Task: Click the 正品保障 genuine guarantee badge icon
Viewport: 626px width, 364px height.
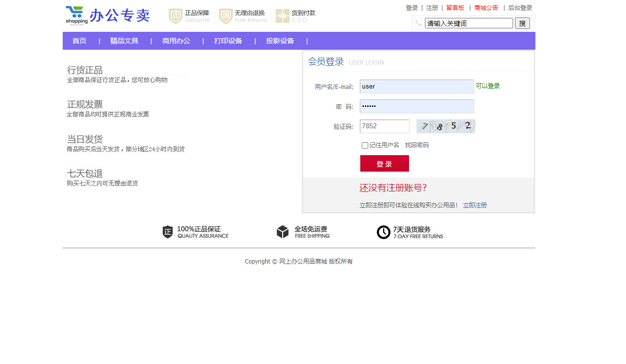Action: click(175, 16)
